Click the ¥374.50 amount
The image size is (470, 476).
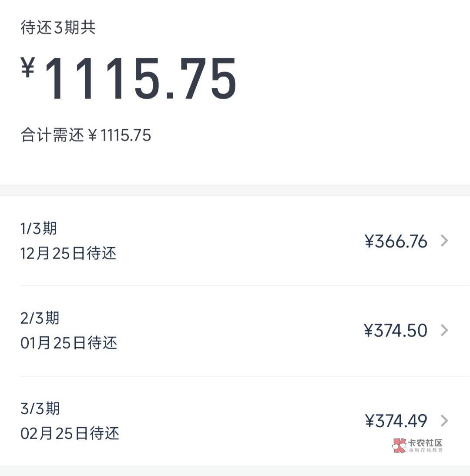coord(396,331)
